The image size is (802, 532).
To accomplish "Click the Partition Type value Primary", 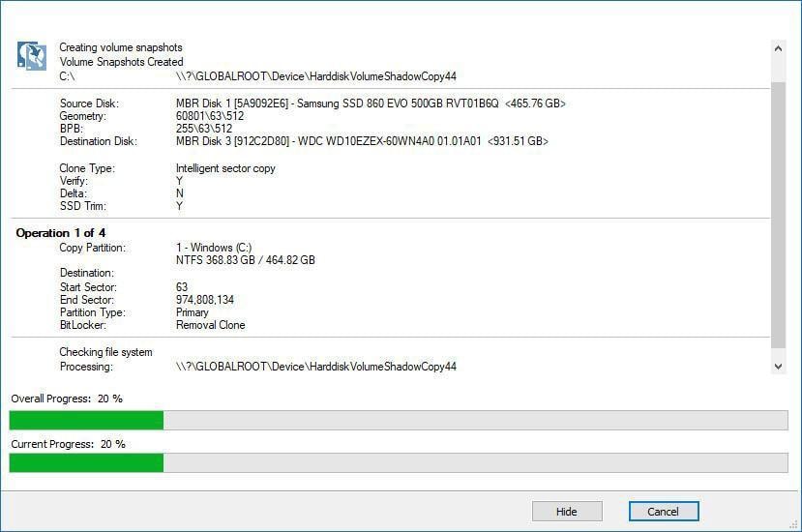I will click(x=193, y=312).
